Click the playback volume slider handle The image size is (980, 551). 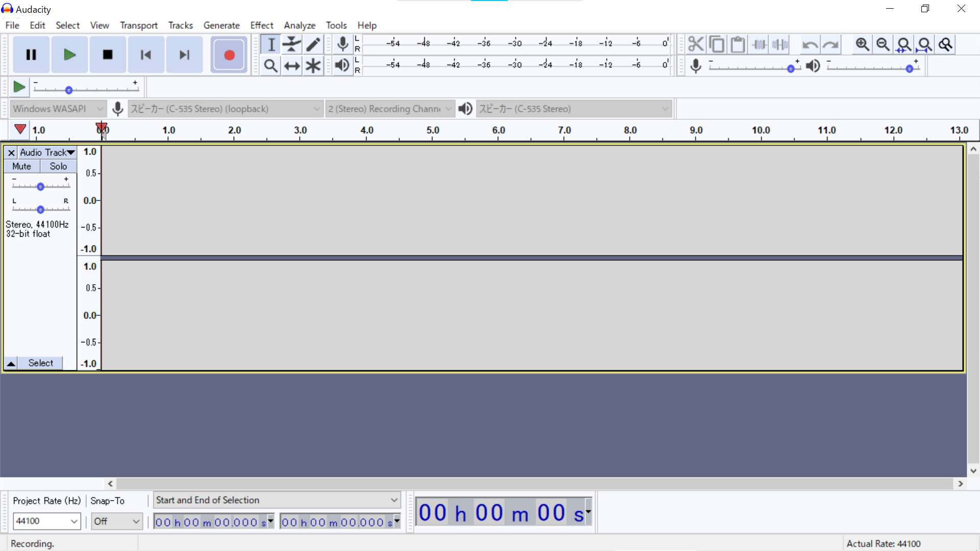click(x=910, y=69)
